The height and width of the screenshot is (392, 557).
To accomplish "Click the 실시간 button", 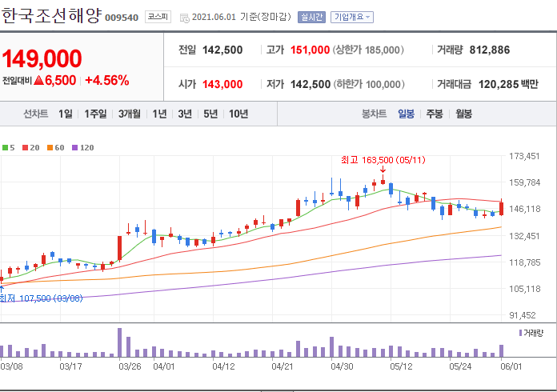I will tap(311, 17).
